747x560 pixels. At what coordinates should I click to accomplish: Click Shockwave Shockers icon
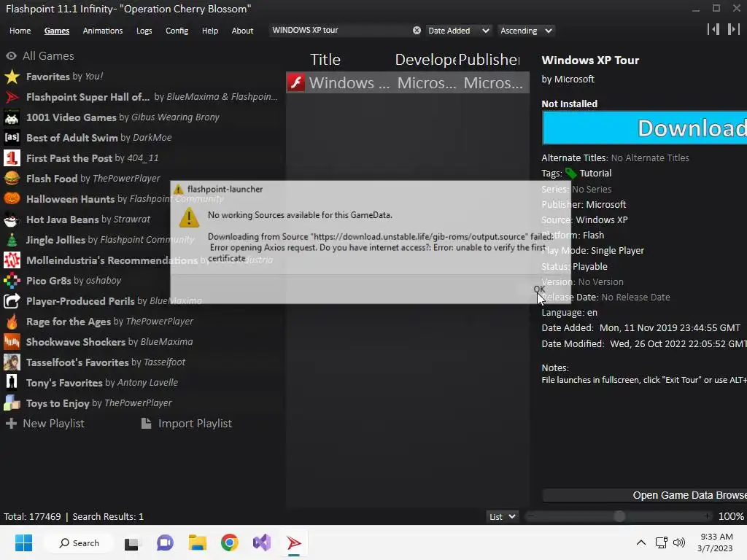pyautogui.click(x=12, y=342)
